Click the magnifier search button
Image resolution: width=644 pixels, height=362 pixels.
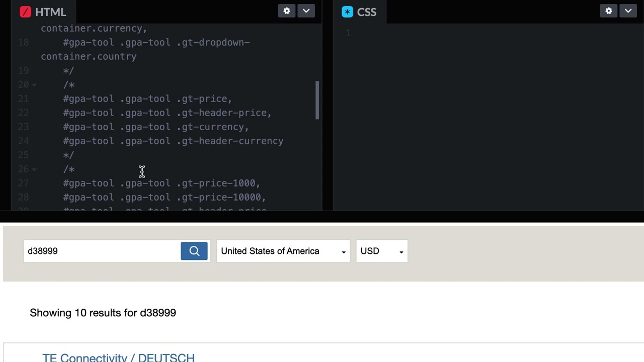194,251
